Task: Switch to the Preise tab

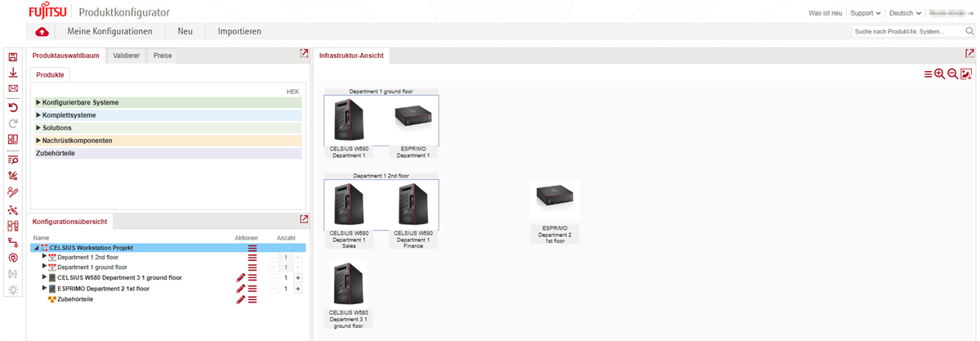Action: [x=163, y=56]
